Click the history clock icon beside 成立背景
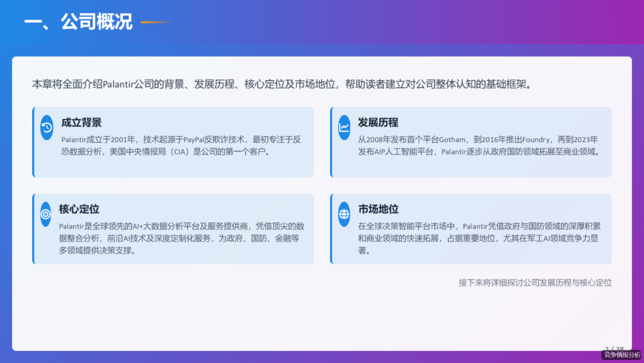644x363 pixels. pyautogui.click(x=47, y=127)
